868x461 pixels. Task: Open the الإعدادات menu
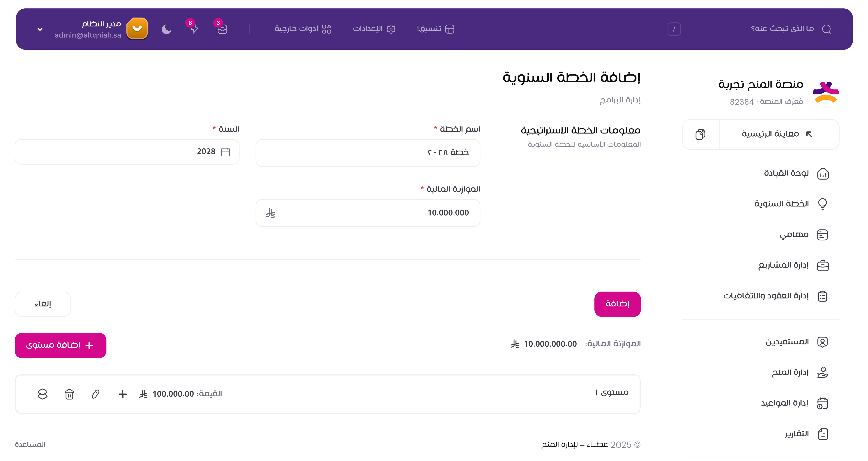point(374,29)
